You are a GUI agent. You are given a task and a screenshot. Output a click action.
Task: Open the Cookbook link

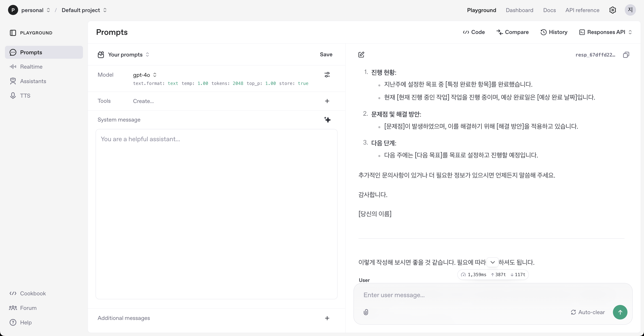[x=33, y=293]
